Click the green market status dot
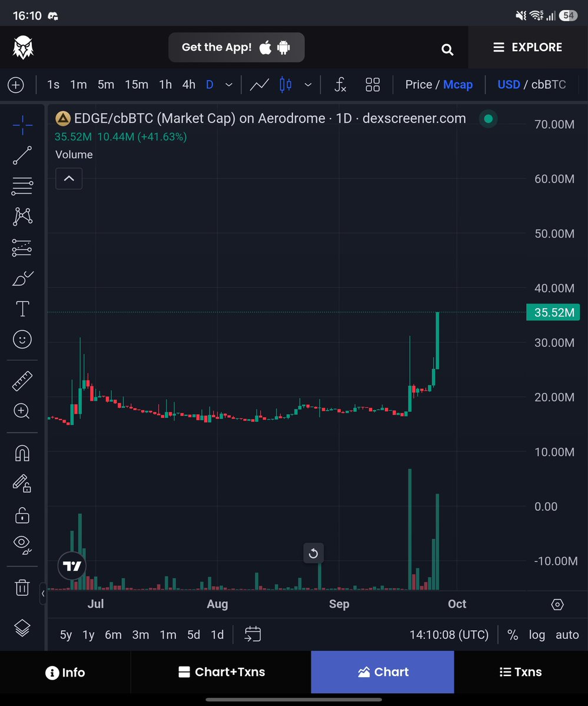The image size is (588, 706). tap(488, 119)
